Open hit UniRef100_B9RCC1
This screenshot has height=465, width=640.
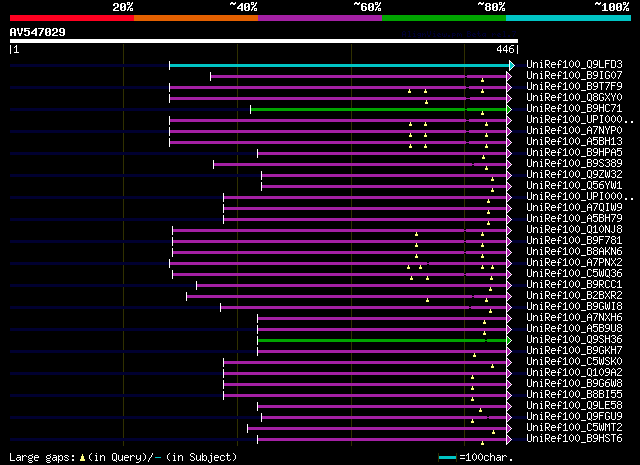point(574,285)
